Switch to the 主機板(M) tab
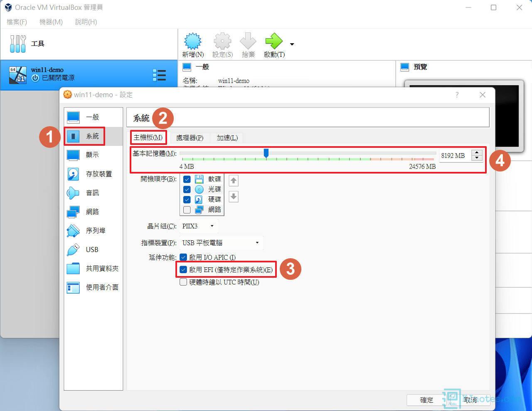Image resolution: width=532 pixels, height=411 pixels. pyautogui.click(x=148, y=137)
